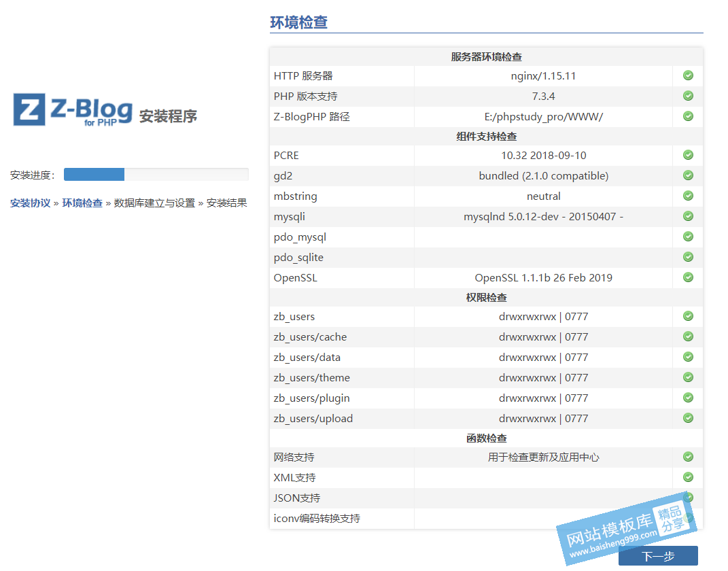Click the 组件支持检查 section header
The height and width of the screenshot is (571, 728).
click(x=486, y=137)
